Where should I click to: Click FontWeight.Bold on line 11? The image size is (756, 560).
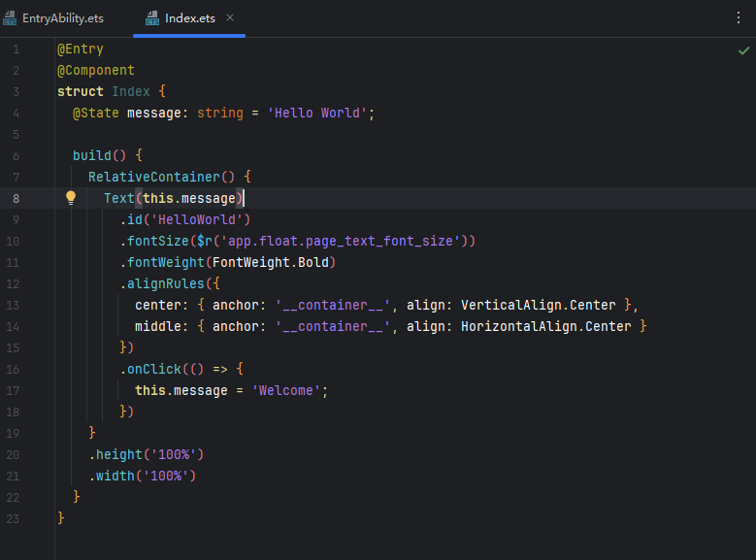point(271,262)
